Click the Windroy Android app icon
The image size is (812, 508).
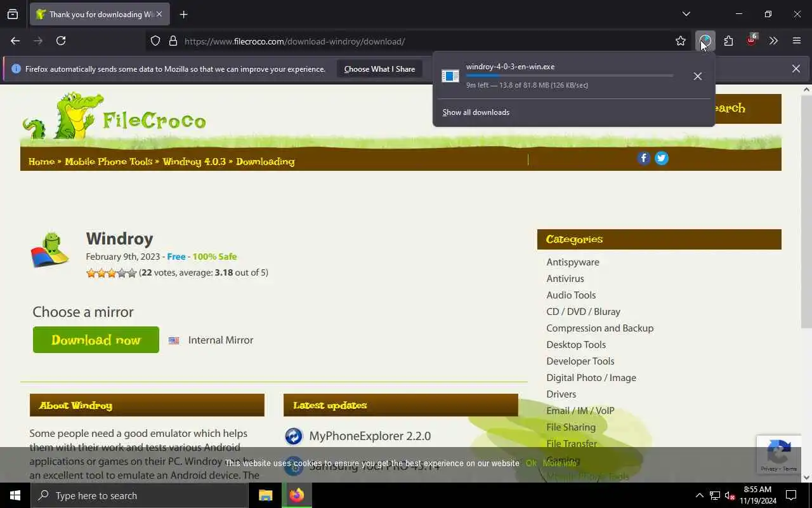click(50, 249)
